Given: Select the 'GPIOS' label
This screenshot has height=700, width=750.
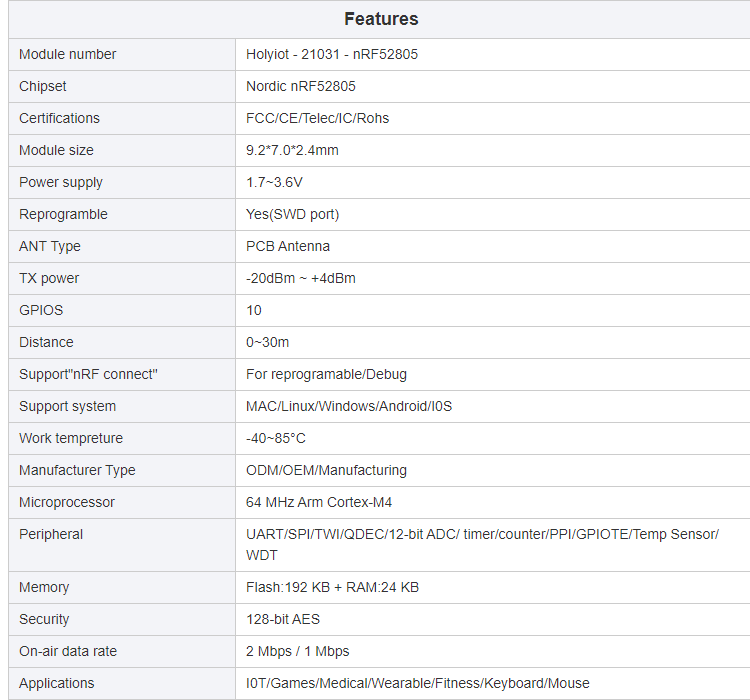Looking at the screenshot, I should pos(41,311).
